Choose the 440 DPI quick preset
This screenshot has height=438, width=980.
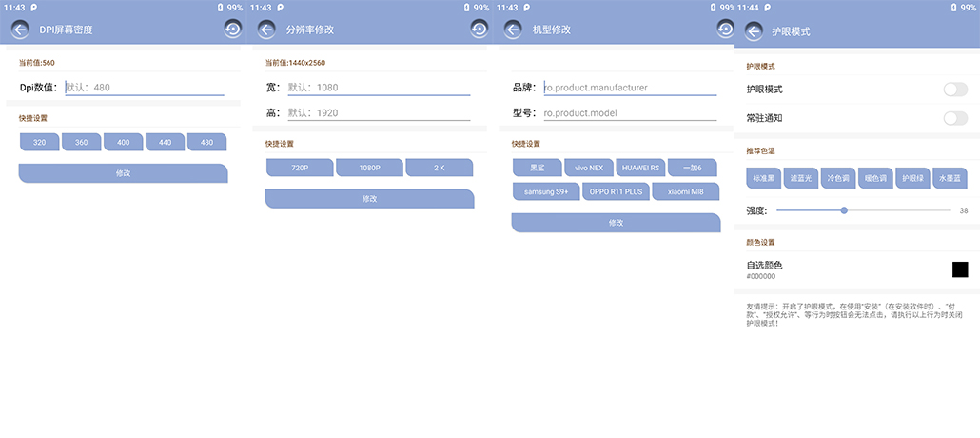(166, 142)
